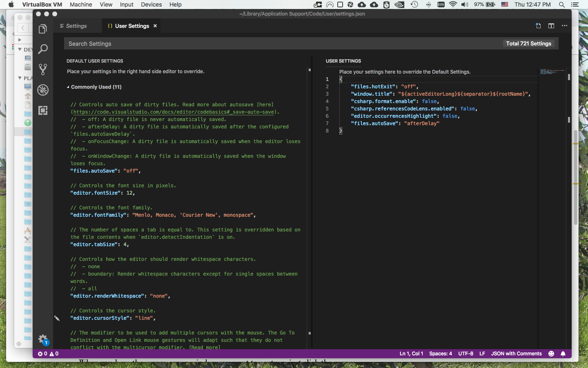Open the autosave documentation link
Image resolution: width=588 pixels, height=368 pixels.
point(172,112)
